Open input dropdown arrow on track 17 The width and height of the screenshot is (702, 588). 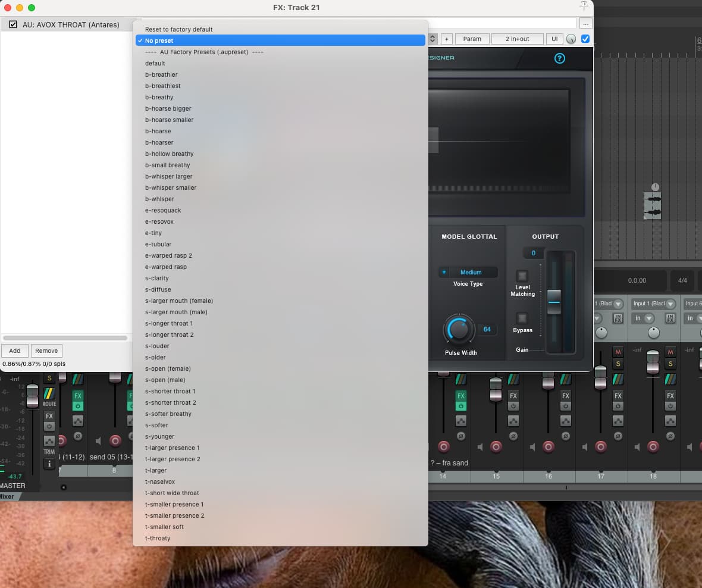pyautogui.click(x=618, y=304)
